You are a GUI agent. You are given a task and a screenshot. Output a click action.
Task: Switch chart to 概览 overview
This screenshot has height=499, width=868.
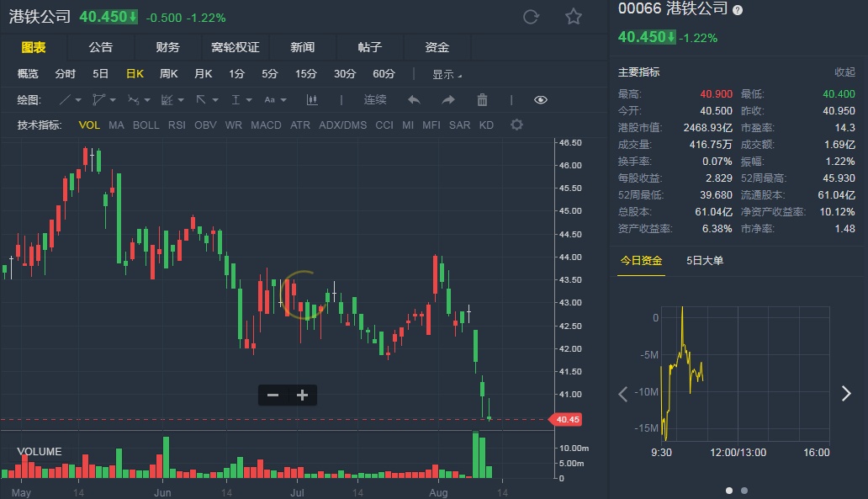[28, 74]
